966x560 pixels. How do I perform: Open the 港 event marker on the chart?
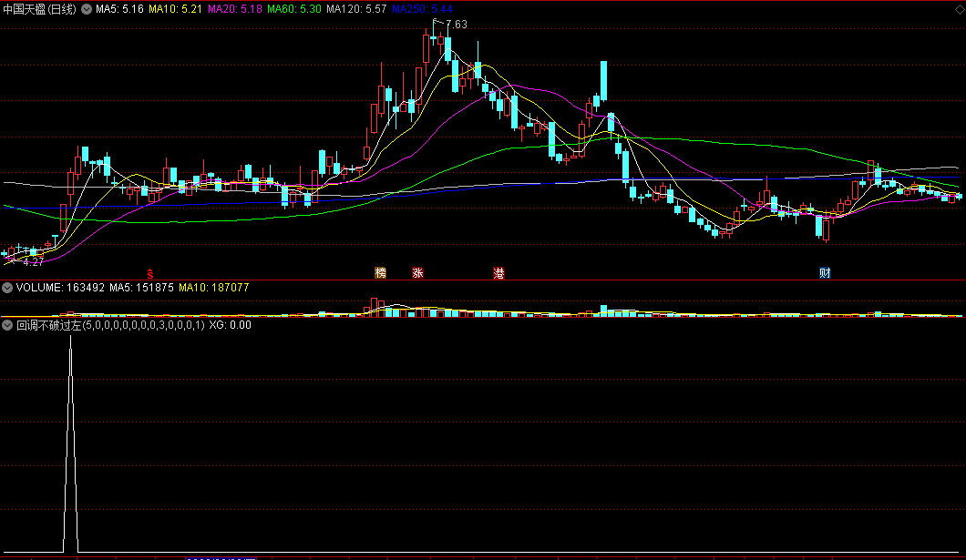pos(499,272)
